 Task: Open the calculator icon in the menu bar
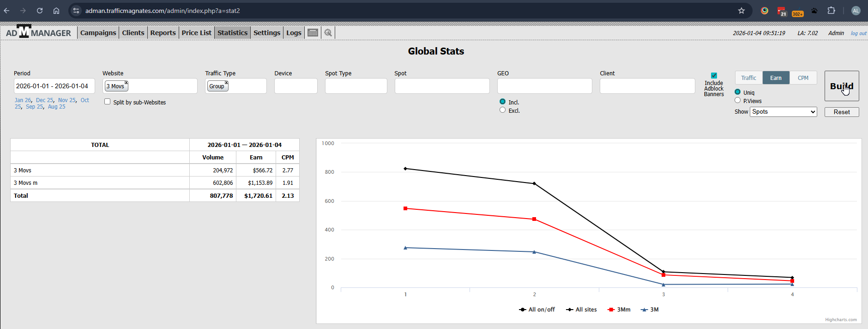pos(313,33)
